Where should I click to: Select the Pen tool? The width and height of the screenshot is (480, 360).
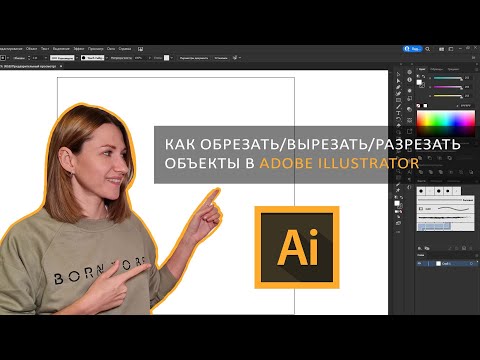point(398,87)
